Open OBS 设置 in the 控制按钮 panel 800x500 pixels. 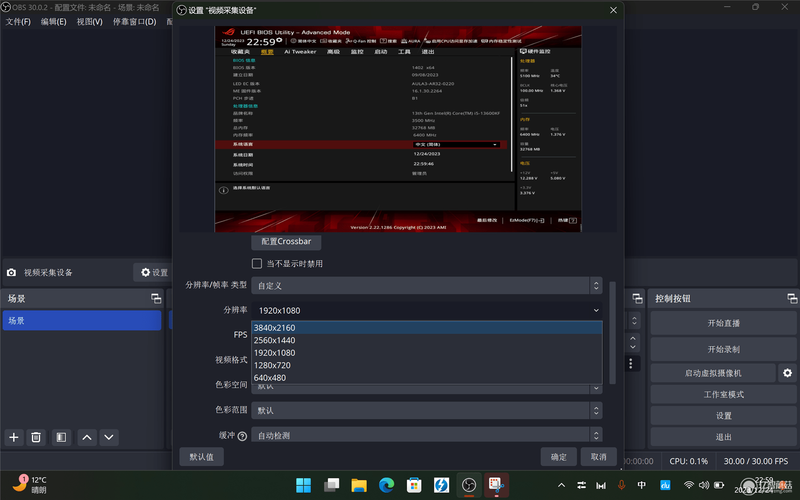tap(723, 416)
